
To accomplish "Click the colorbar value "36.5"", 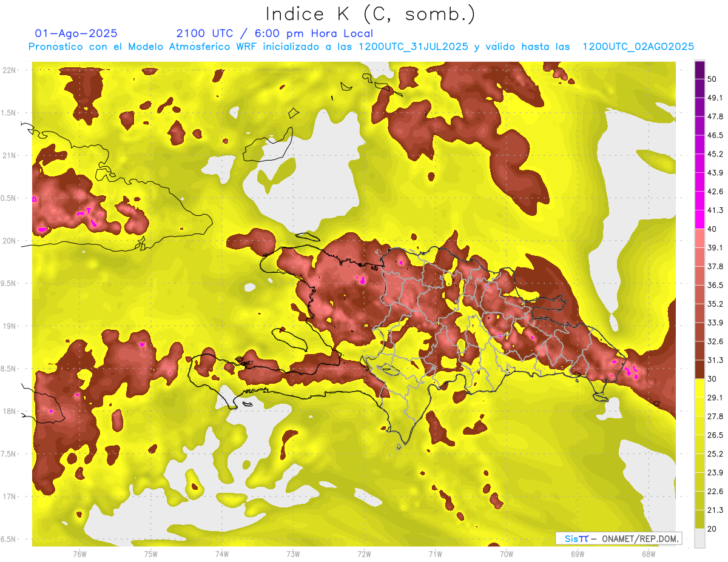I will [715, 285].
